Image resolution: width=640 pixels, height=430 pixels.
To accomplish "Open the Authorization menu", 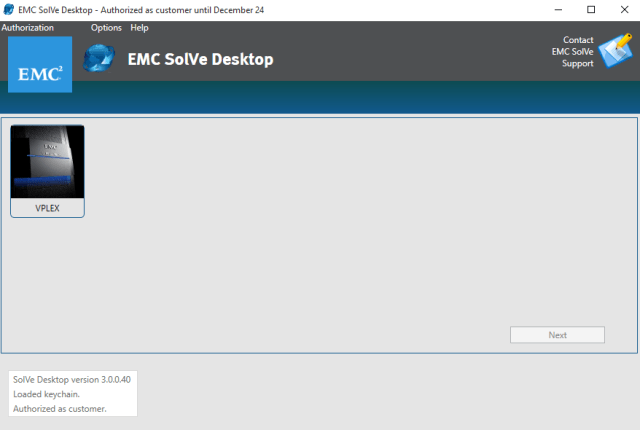I will pyautogui.click(x=27, y=28).
